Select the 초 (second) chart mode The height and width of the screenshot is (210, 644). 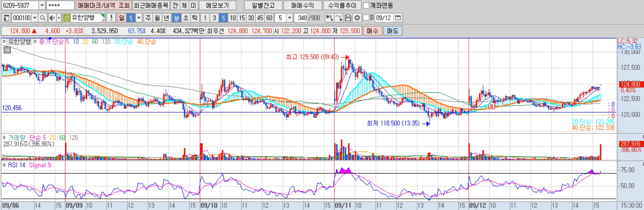186,18
